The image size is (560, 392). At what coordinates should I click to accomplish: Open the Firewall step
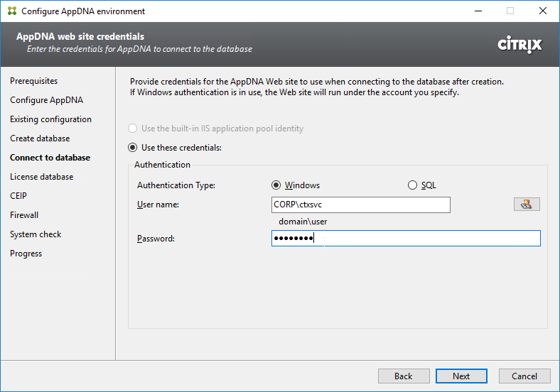[24, 215]
